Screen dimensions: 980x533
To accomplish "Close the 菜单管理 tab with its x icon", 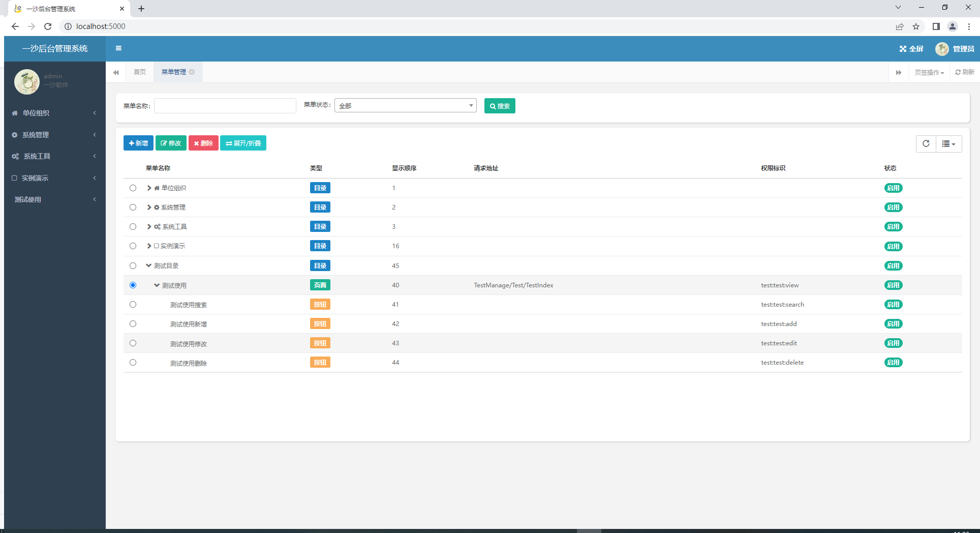I will pos(192,72).
